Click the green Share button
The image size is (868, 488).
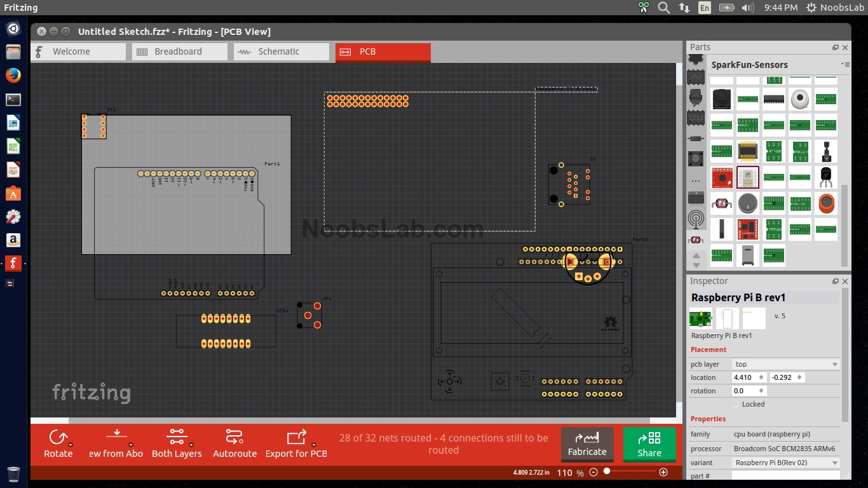(649, 445)
